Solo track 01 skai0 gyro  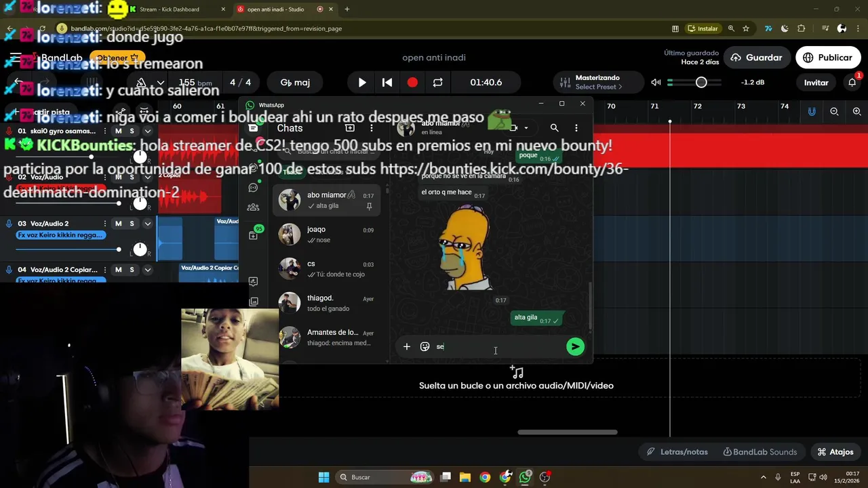click(132, 131)
